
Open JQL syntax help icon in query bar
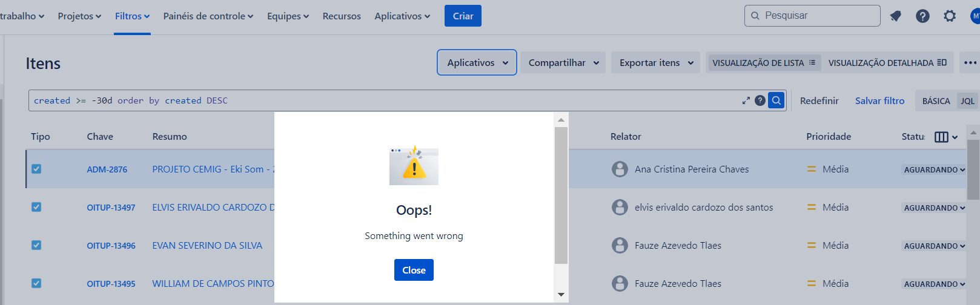point(760,100)
